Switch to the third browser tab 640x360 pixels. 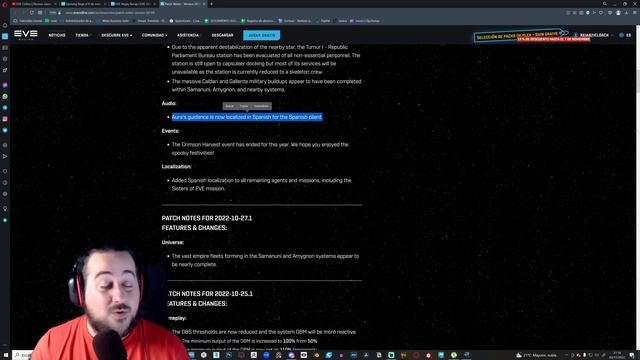[133, 4]
